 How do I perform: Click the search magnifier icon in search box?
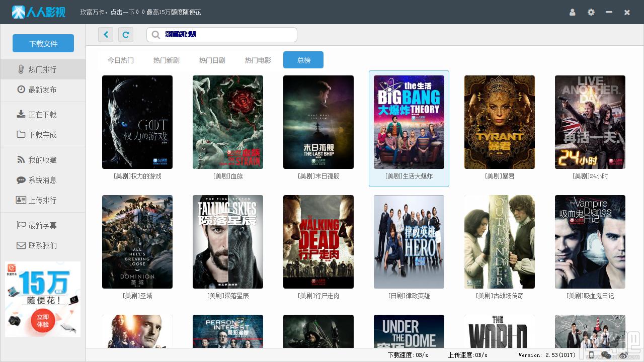coord(156,35)
